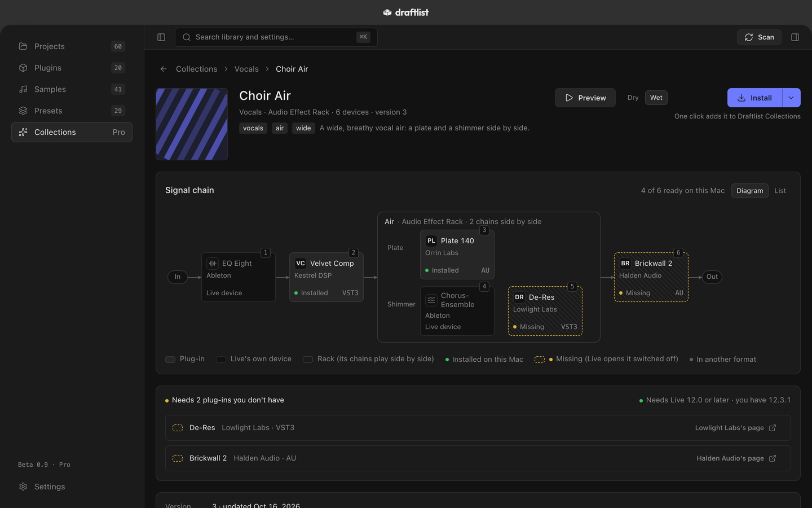The height and width of the screenshot is (508, 812).
Task: Click the EQ Eight waveform icon
Action: tap(213, 263)
